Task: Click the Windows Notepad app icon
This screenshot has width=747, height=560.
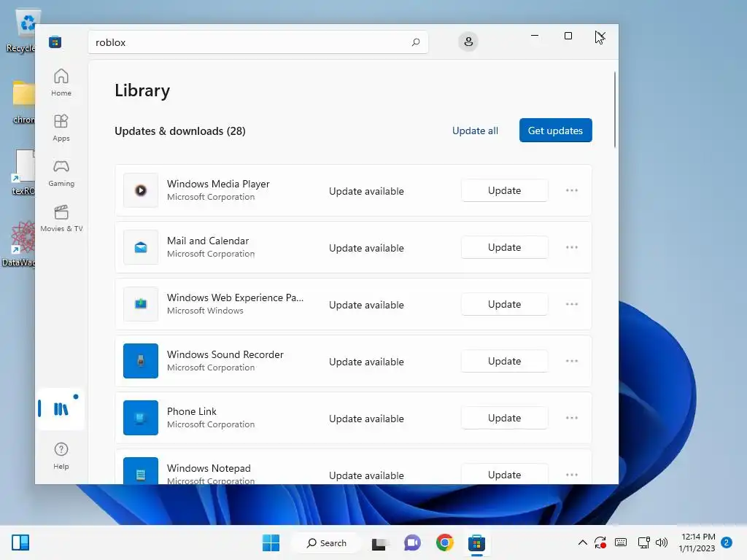Action: (141, 471)
